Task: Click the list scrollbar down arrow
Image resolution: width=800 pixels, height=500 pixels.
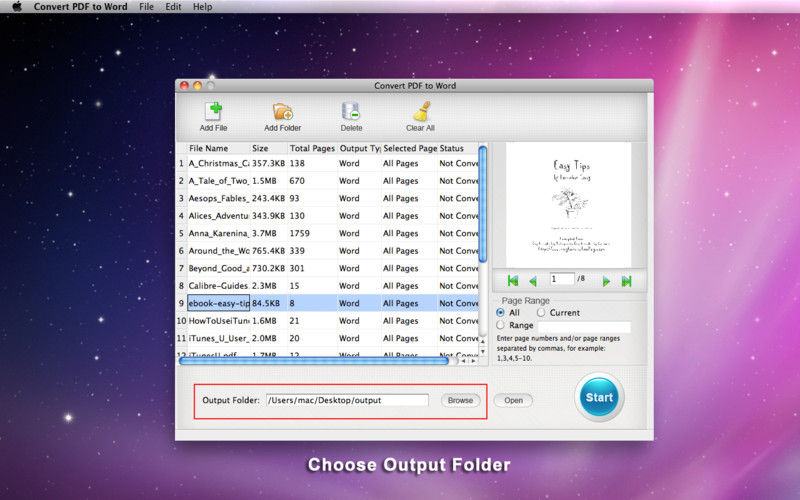Action: point(483,352)
